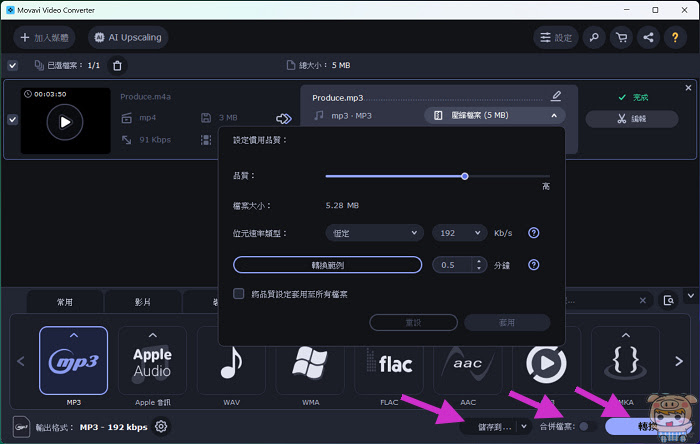Viewport: 700px width, 444px height.
Task: Click the scissors Edit button
Action: click(x=632, y=119)
